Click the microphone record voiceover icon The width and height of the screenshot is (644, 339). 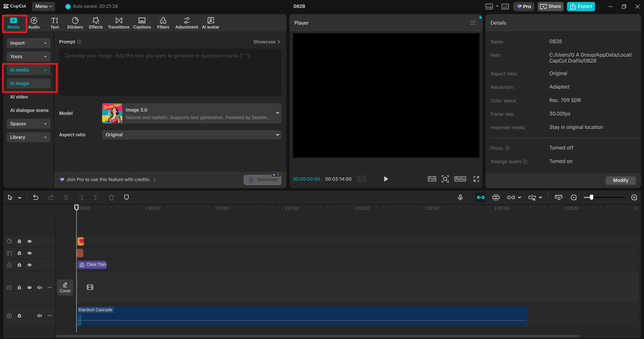460,197
